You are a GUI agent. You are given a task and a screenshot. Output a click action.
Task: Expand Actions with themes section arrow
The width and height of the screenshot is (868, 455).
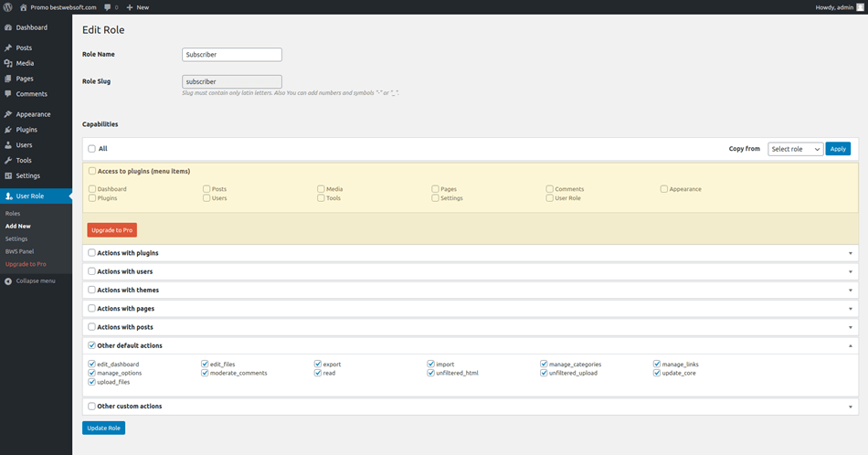click(x=851, y=290)
